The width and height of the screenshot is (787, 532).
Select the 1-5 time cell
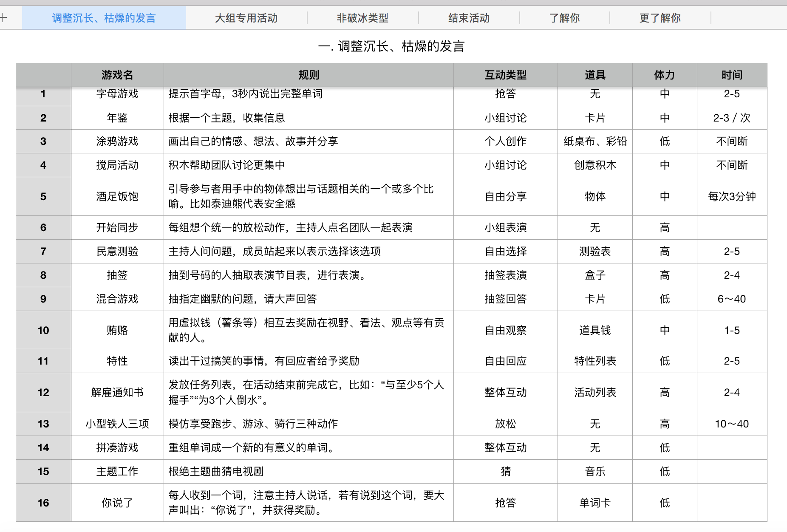click(732, 330)
